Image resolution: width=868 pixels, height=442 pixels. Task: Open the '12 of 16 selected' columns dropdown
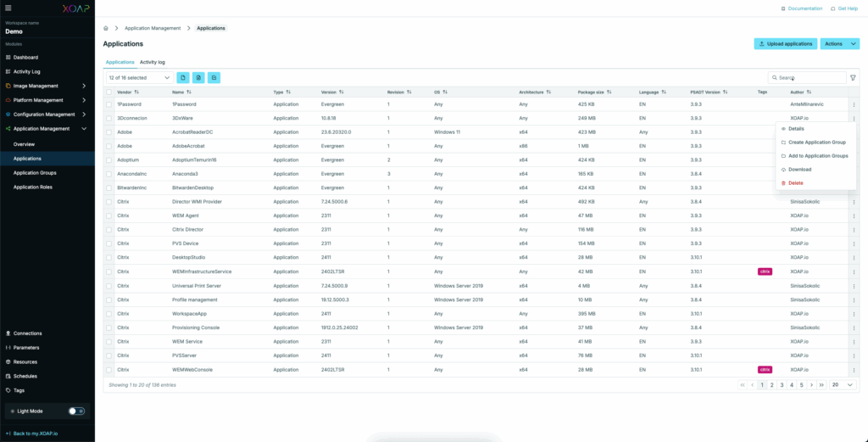click(x=140, y=77)
